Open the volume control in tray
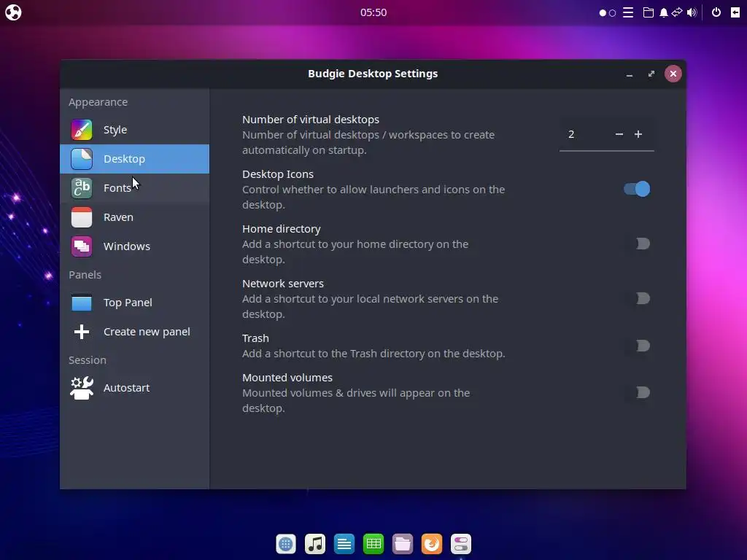This screenshot has height=560, width=747. (x=692, y=12)
